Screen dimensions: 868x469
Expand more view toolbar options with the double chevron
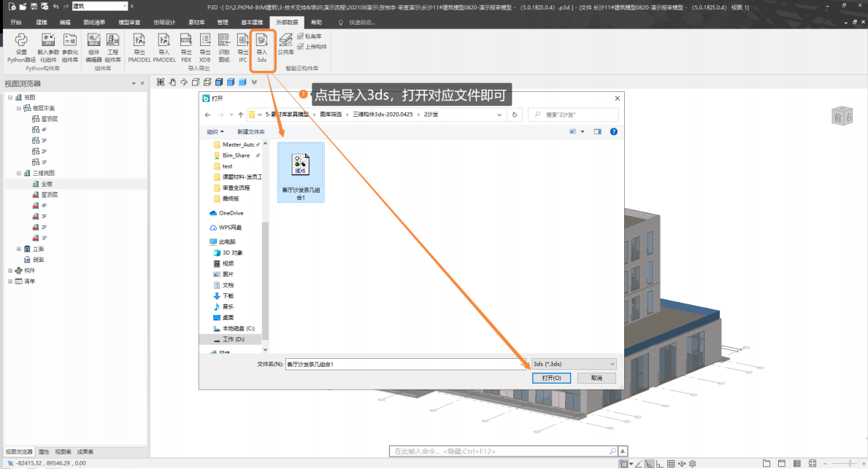[x=254, y=82]
